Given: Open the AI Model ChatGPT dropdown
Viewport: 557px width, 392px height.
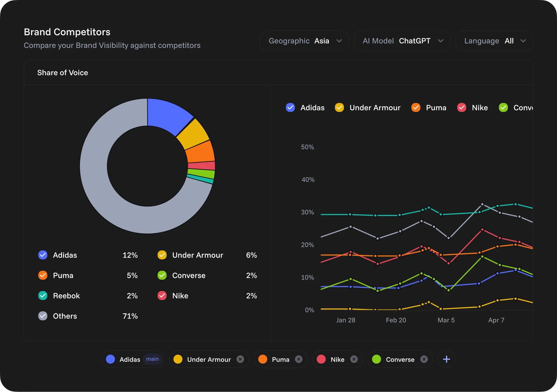Looking at the screenshot, I should [x=402, y=41].
